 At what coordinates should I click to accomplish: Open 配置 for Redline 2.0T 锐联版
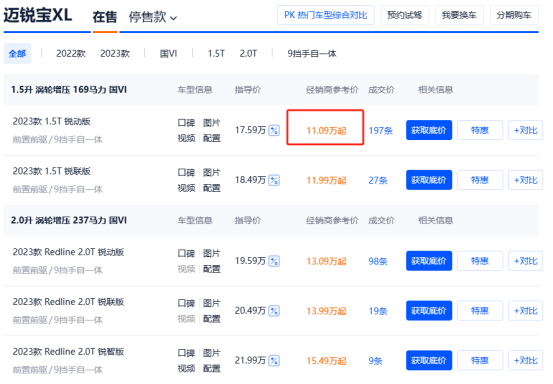pyautogui.click(x=212, y=319)
